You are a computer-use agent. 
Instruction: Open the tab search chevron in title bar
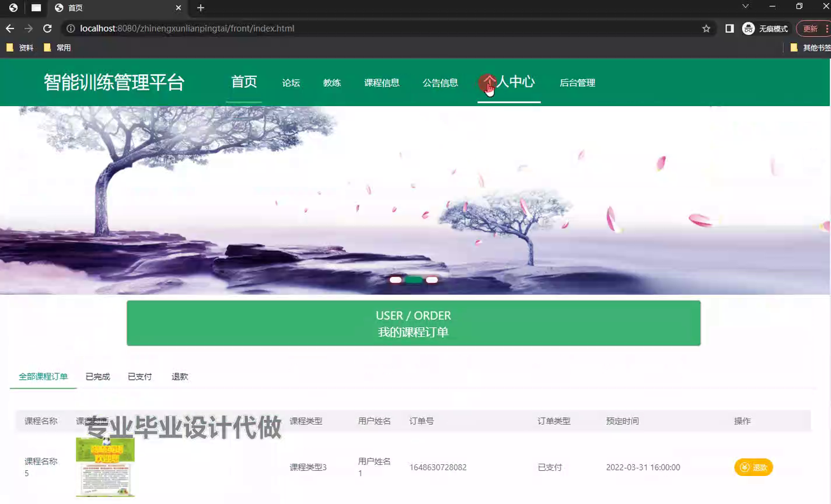745,6
